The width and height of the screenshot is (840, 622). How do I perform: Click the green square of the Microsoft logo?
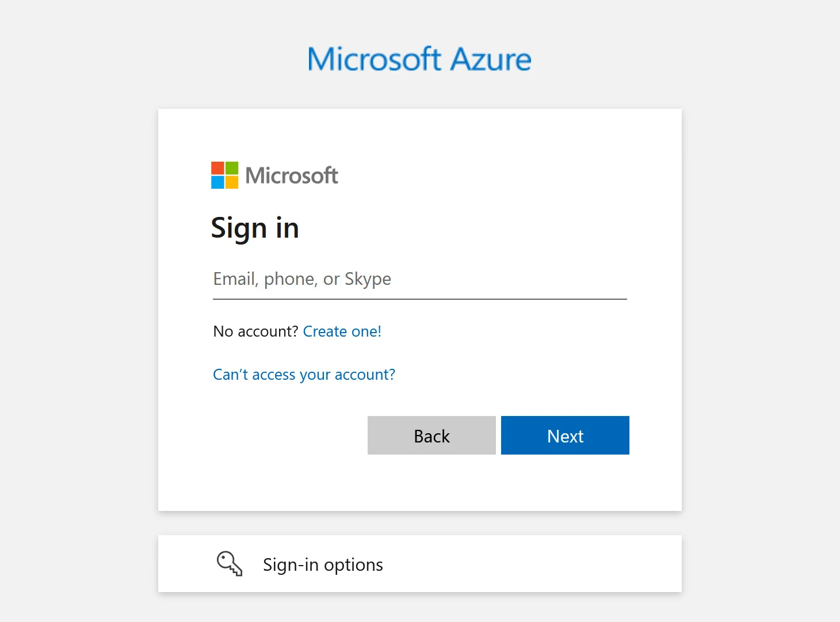[232, 167]
